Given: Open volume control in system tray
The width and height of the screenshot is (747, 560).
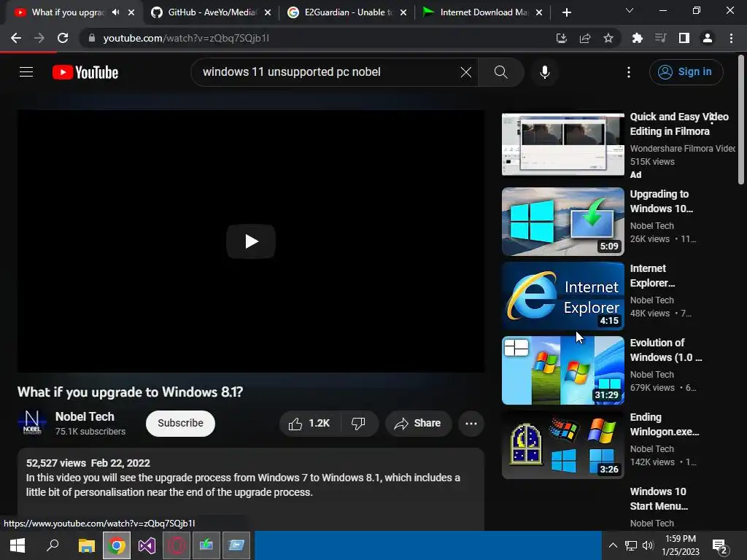Looking at the screenshot, I should (648, 545).
